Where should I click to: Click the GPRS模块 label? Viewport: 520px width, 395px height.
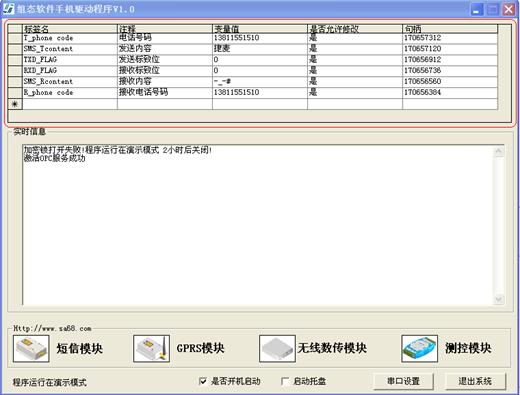pos(200,348)
